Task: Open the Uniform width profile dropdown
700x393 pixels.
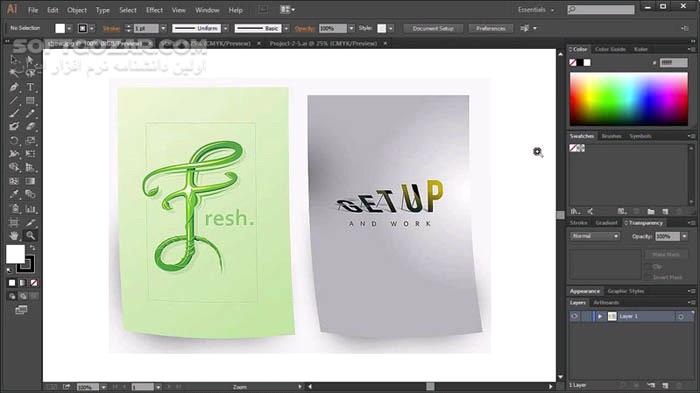Action: (x=225, y=28)
